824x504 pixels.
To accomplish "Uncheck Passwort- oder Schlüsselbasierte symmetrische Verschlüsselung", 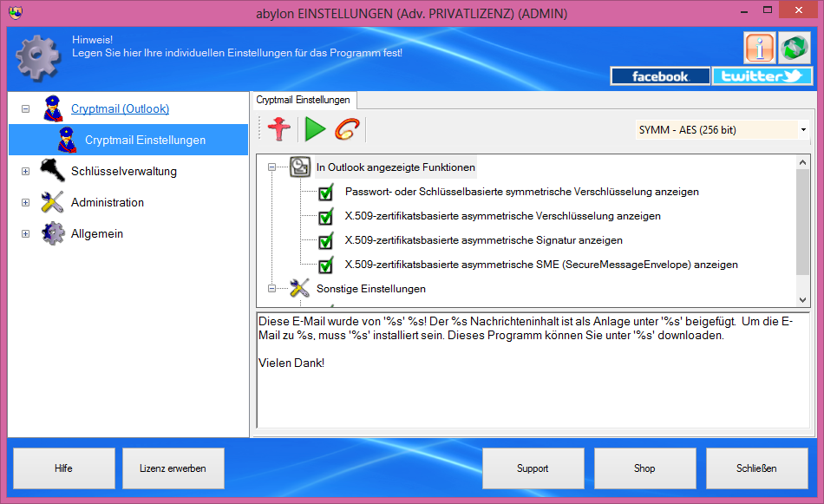I will point(326,193).
